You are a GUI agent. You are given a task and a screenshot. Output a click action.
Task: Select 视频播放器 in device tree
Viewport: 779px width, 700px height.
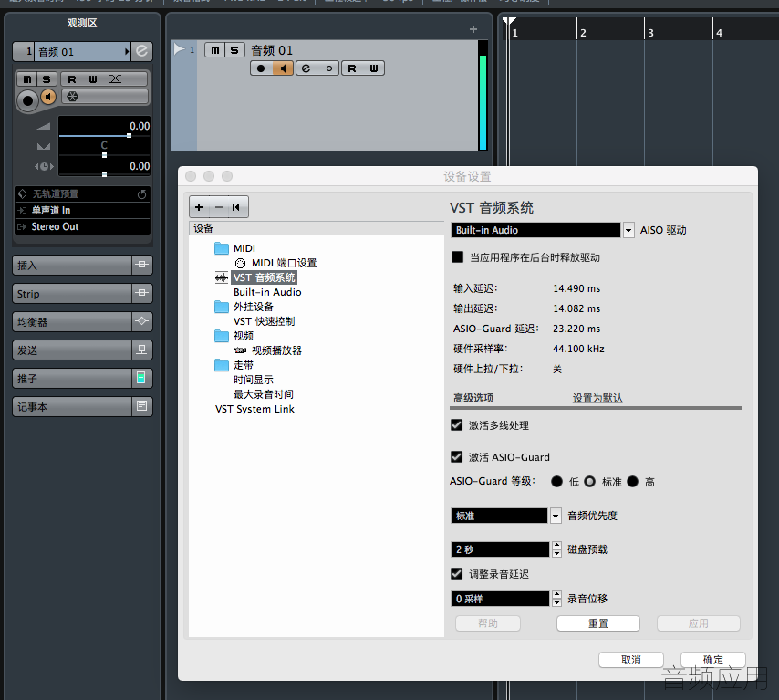click(276, 350)
